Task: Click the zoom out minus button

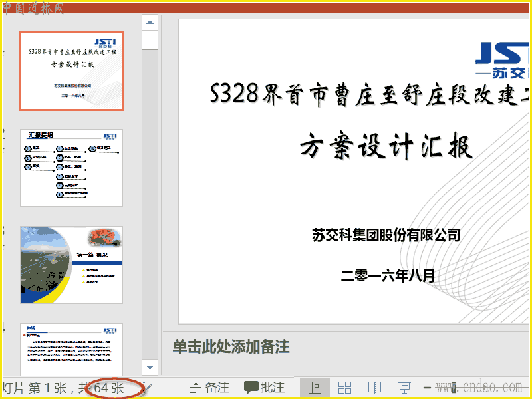Action: click(428, 388)
